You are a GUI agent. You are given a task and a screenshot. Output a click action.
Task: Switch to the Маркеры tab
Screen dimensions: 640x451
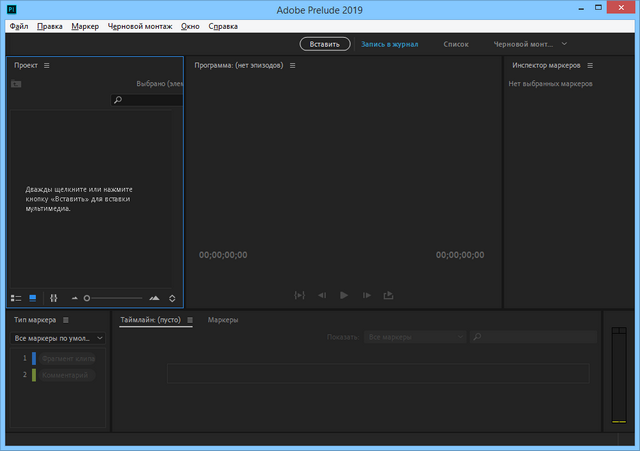(x=223, y=320)
